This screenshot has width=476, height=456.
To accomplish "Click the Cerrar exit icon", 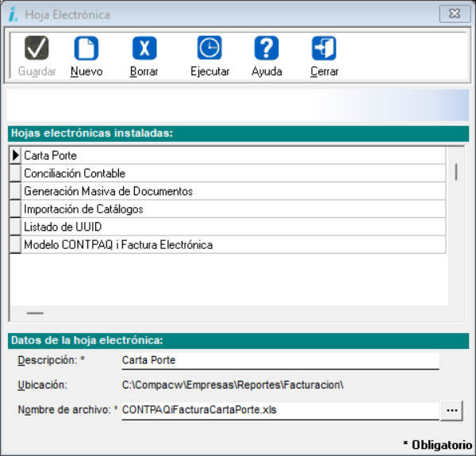I will coord(324,49).
